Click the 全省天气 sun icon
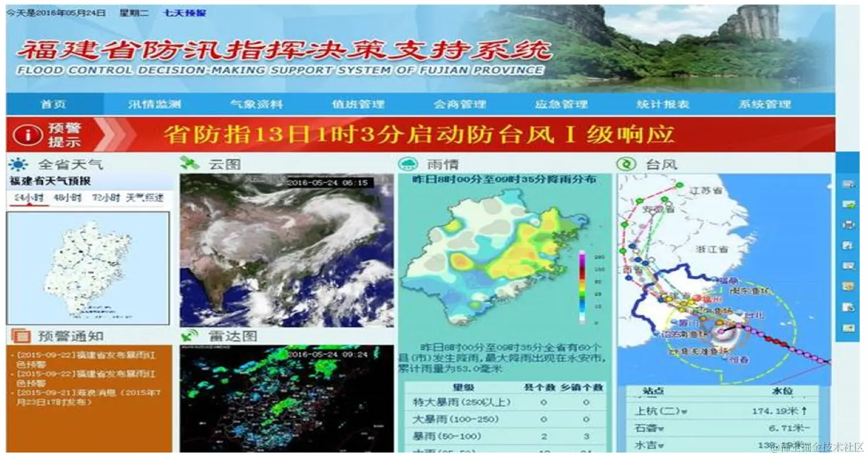Image resolution: width=868 pixels, height=457 pixels. tap(18, 164)
